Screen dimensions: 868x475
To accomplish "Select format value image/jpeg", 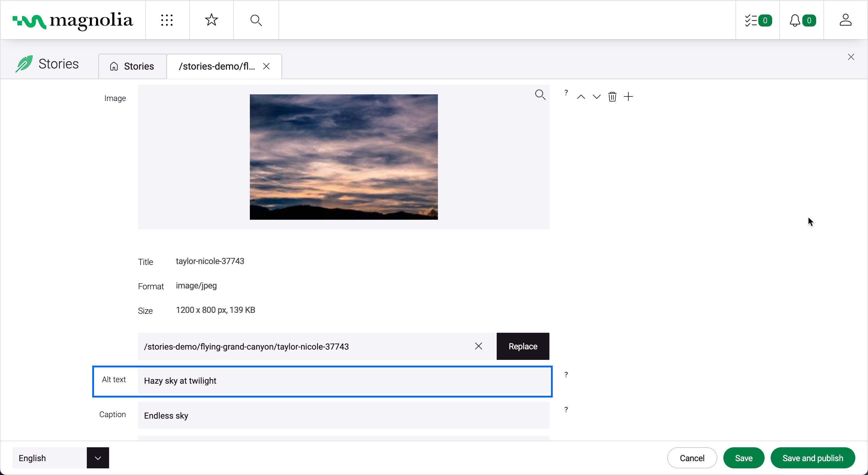I will [196, 286].
